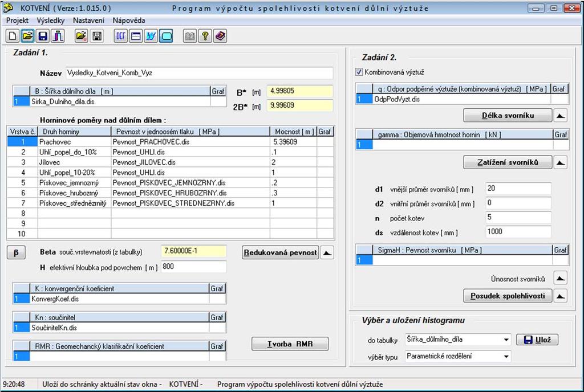584x392 pixels.
Task: Click the Tvorba RMR button
Action: point(290,344)
